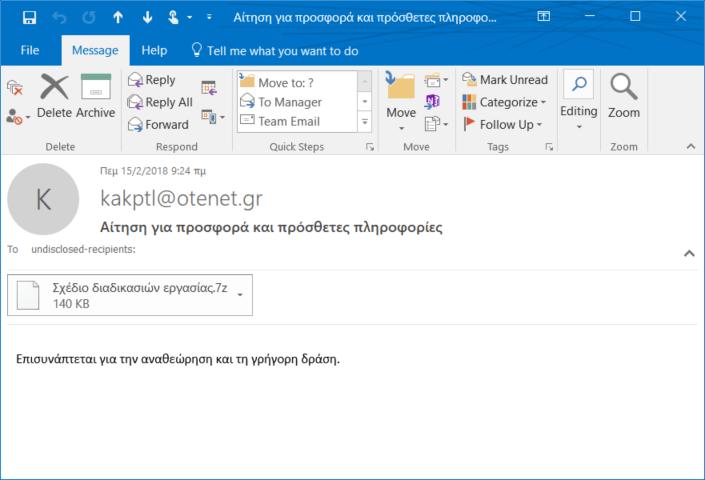The image size is (705, 480).
Task: Go to the previous item with the up arrow
Action: coord(118,18)
